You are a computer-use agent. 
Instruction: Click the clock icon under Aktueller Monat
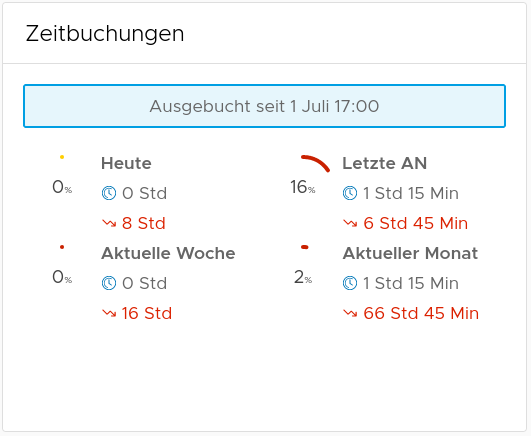(x=350, y=283)
